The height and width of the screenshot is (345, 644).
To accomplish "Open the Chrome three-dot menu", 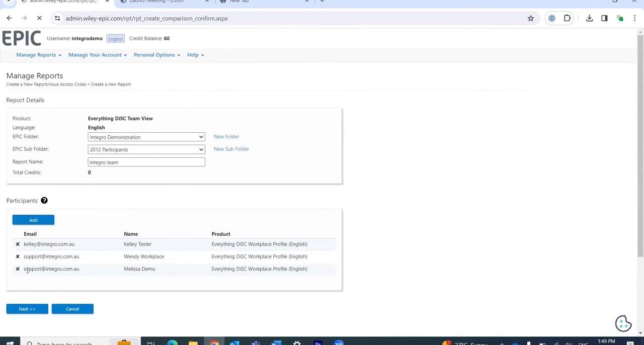I will [635, 18].
